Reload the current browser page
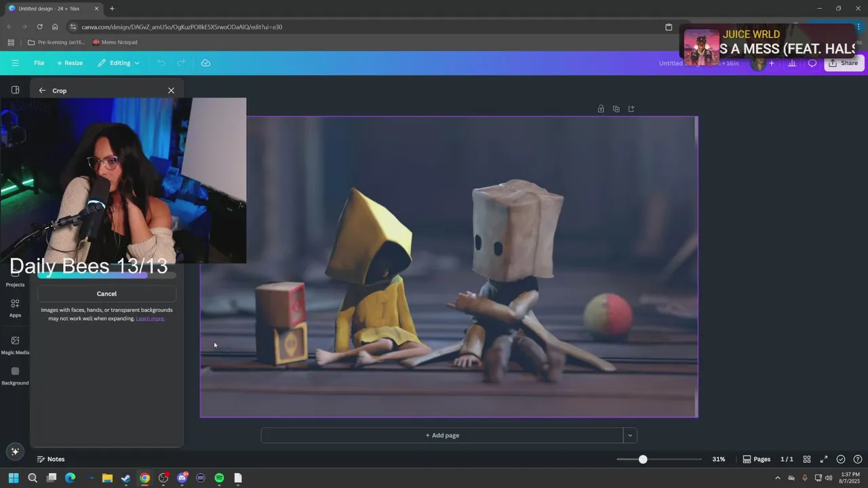The image size is (868, 488). pyautogui.click(x=39, y=27)
